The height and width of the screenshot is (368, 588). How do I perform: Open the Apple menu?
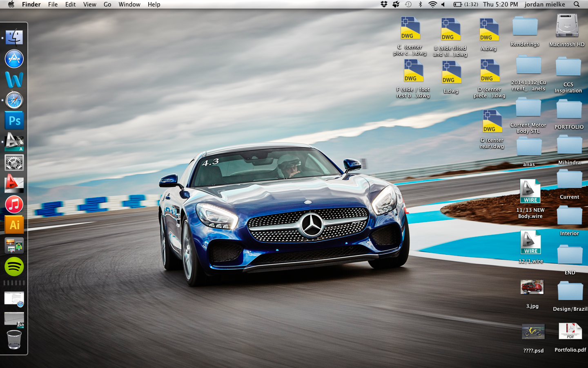[x=11, y=4]
